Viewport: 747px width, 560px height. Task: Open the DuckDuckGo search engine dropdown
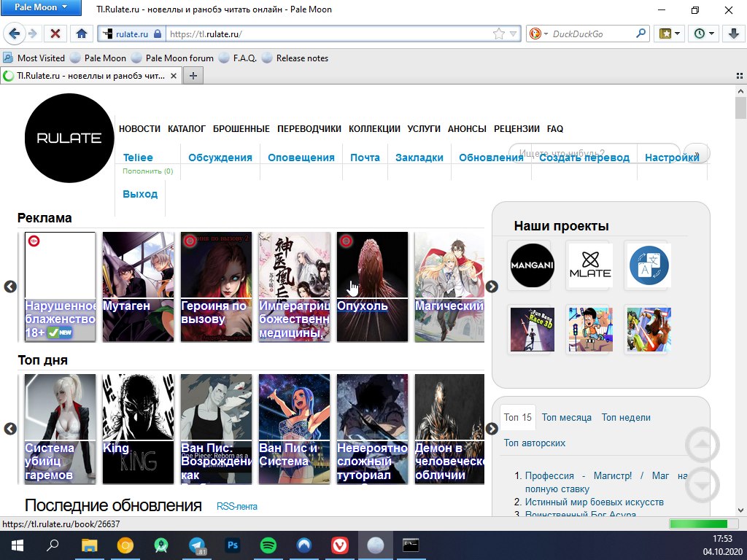[x=539, y=34]
